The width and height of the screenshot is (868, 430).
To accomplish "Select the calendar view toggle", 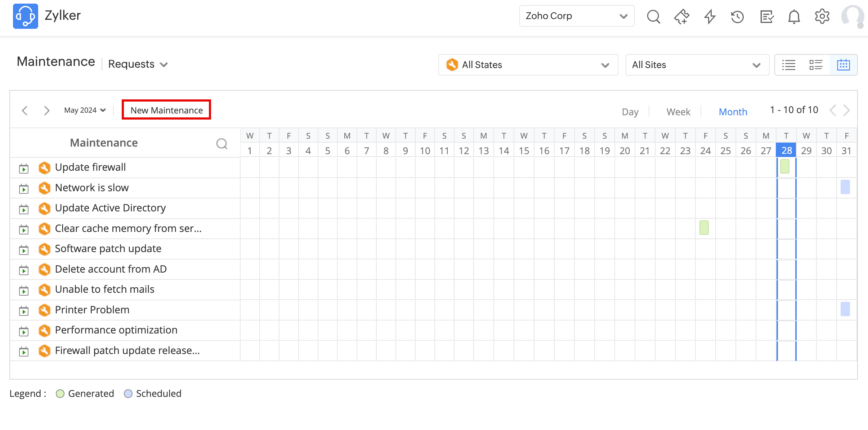I will [x=843, y=65].
